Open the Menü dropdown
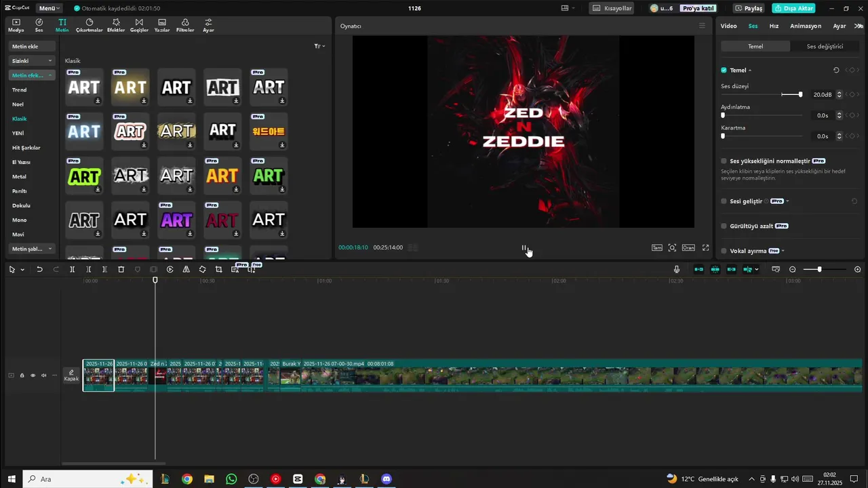Image resolution: width=868 pixels, height=488 pixels. point(49,8)
